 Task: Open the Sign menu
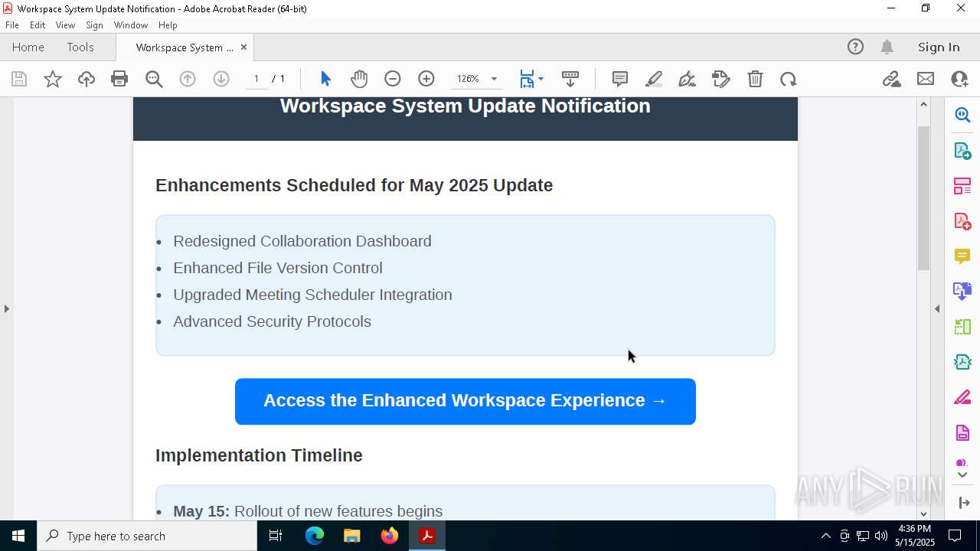95,25
